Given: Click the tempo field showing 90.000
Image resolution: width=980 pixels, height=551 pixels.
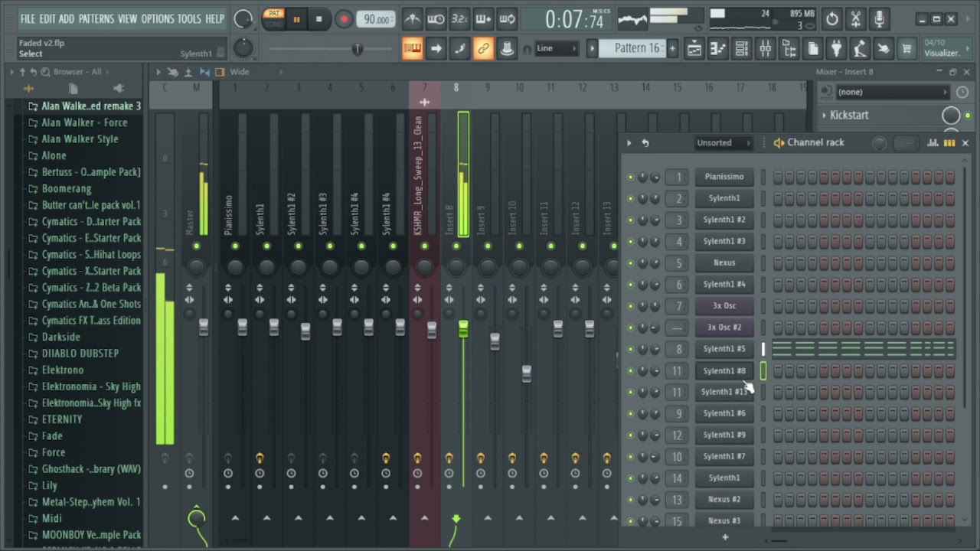Looking at the screenshot, I should [376, 19].
